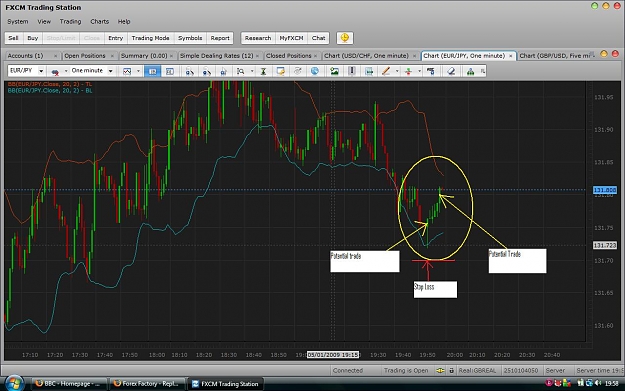Expand the zoom tool dropdown arrow

(252, 71)
